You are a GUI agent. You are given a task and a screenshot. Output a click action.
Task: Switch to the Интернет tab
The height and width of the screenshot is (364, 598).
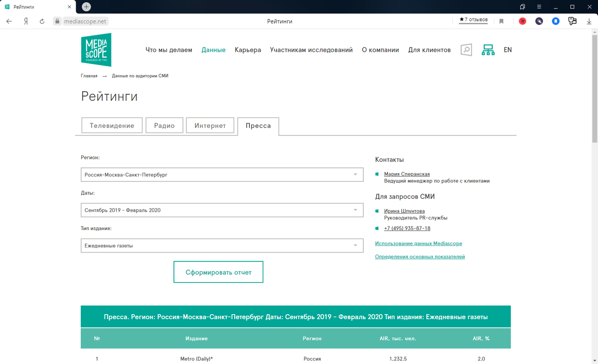tap(210, 125)
